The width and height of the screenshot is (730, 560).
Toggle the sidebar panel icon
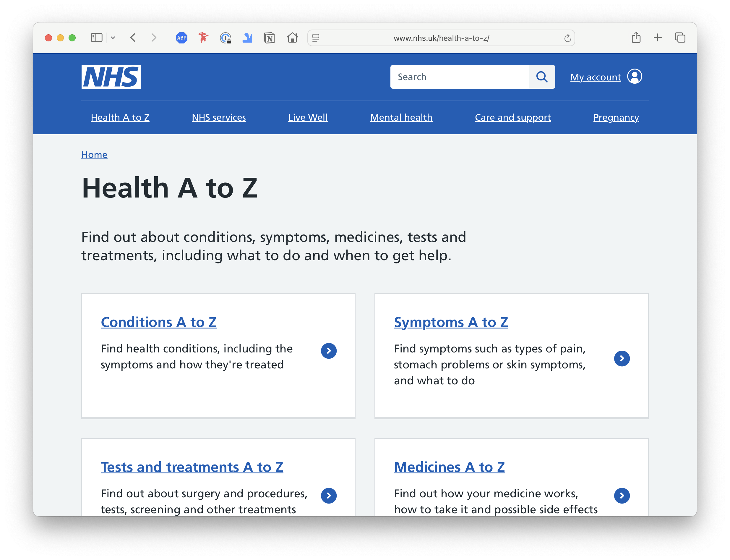96,37
